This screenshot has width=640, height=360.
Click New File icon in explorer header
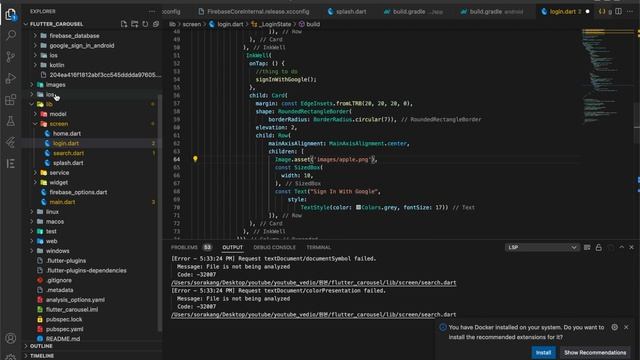click(124, 24)
